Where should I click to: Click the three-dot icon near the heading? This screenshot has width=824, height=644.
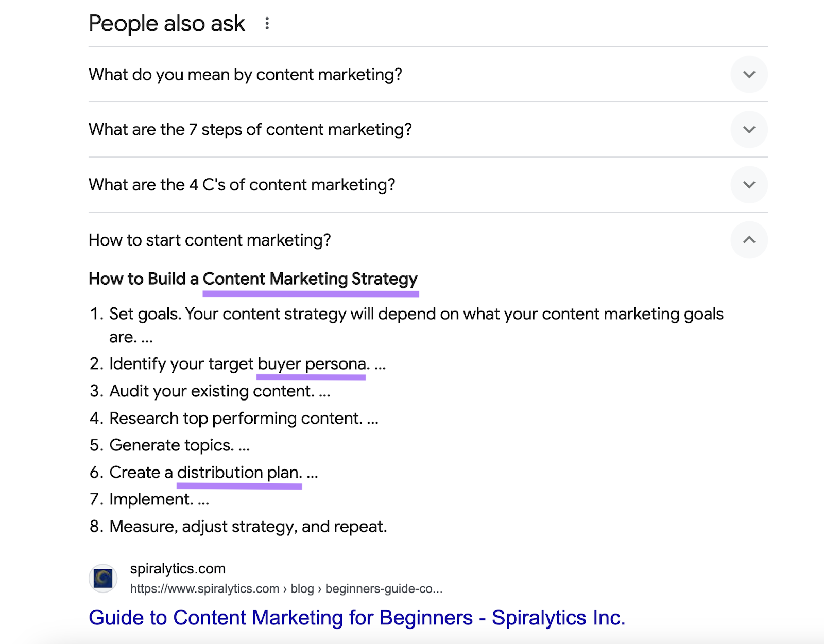267,23
